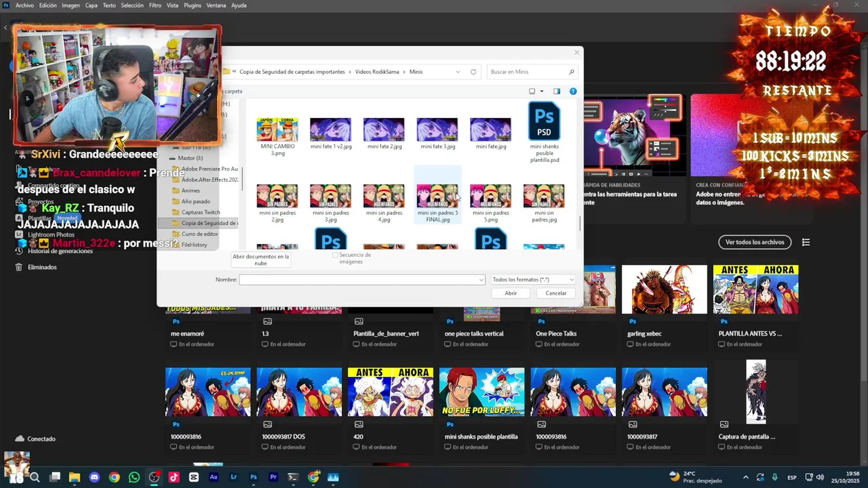Image resolution: width=868 pixels, height=488 pixels.
Task: Open Adobe Audition from the taskbar
Action: click(214, 477)
